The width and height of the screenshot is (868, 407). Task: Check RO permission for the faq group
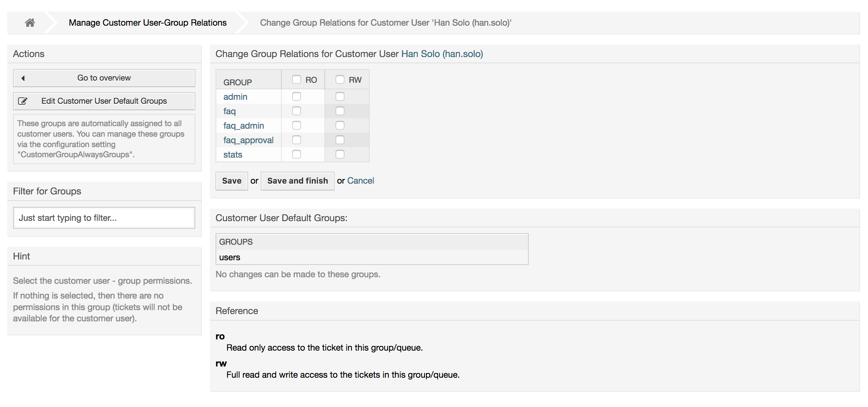[x=297, y=111]
